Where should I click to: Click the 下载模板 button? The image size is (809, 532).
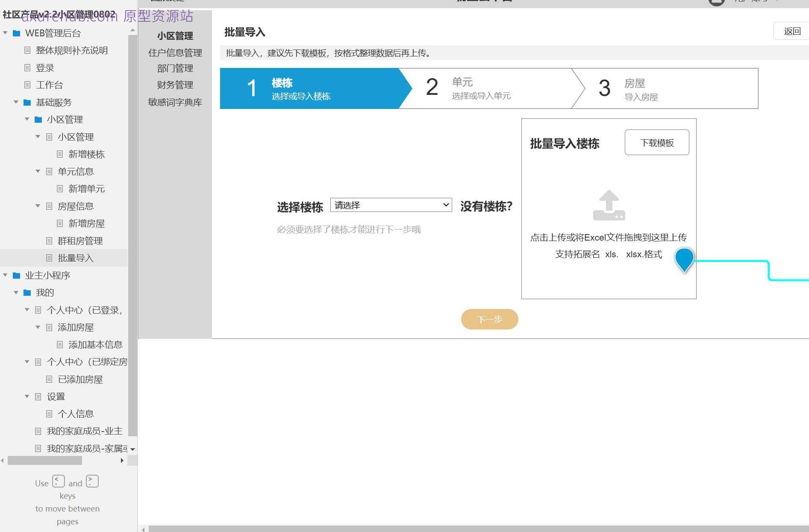point(657,142)
